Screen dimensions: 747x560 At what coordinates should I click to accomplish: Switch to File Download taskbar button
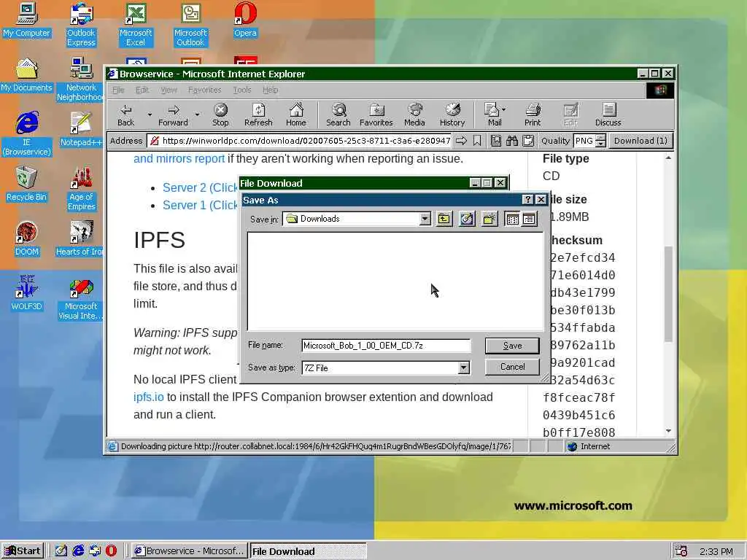309,551
